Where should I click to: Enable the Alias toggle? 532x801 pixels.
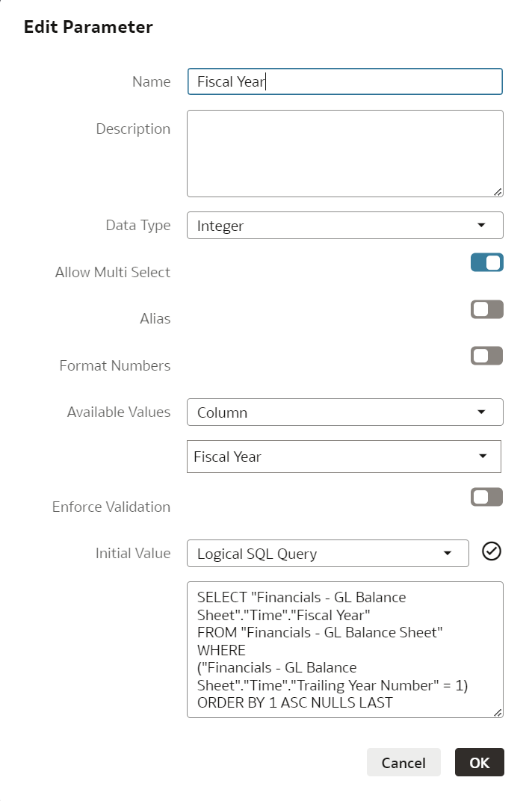(487, 309)
